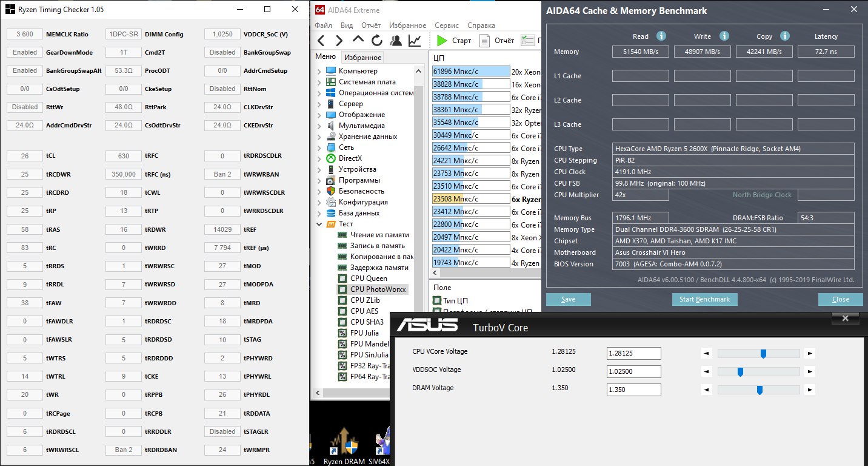The height and width of the screenshot is (466, 868).
Task: Click Save in Cache & Memory Benchmark
Action: 568,299
